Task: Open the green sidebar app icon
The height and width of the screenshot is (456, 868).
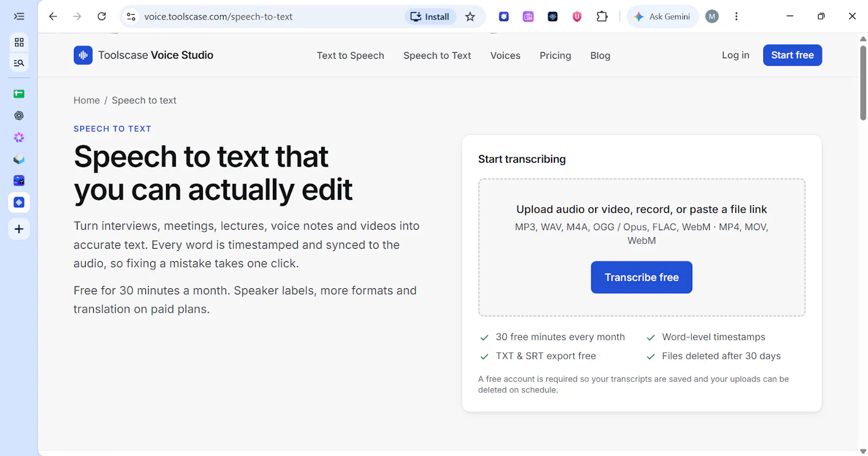Action: click(x=19, y=94)
